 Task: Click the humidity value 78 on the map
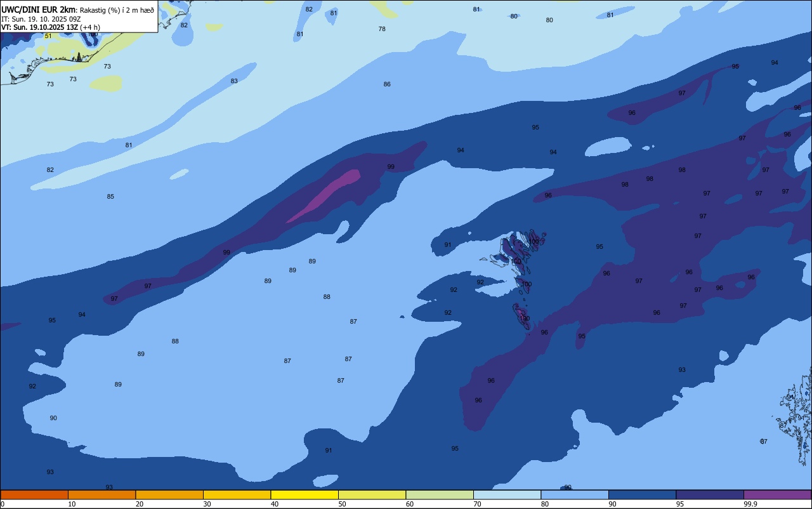pyautogui.click(x=382, y=29)
